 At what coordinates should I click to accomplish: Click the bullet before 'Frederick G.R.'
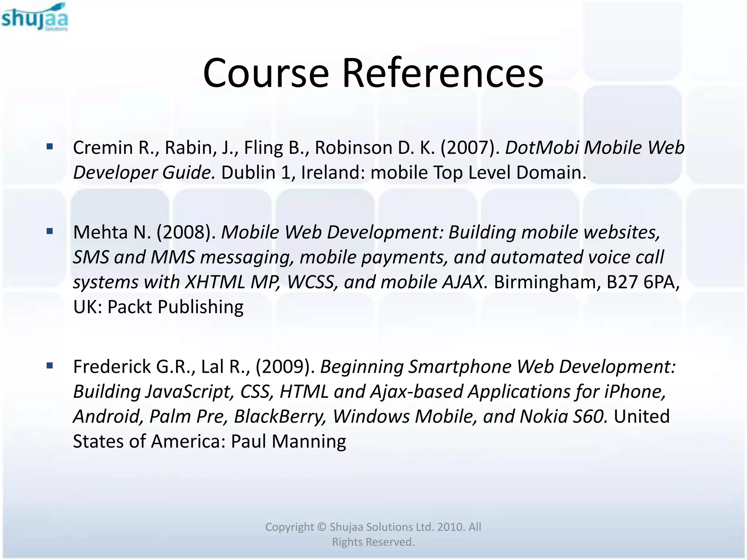(x=50, y=366)
